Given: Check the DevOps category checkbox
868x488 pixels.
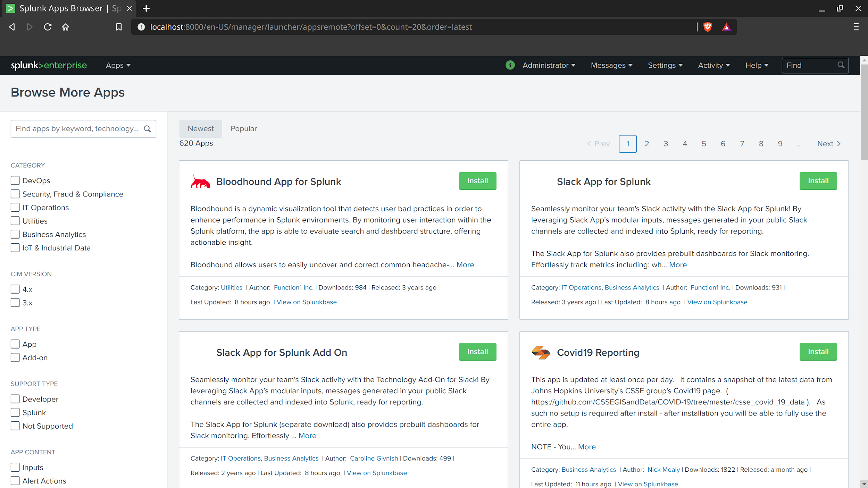Looking at the screenshot, I should point(15,180).
